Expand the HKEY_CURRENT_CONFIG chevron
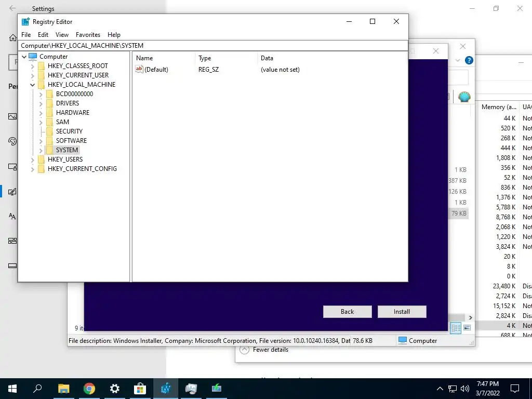 click(33, 169)
